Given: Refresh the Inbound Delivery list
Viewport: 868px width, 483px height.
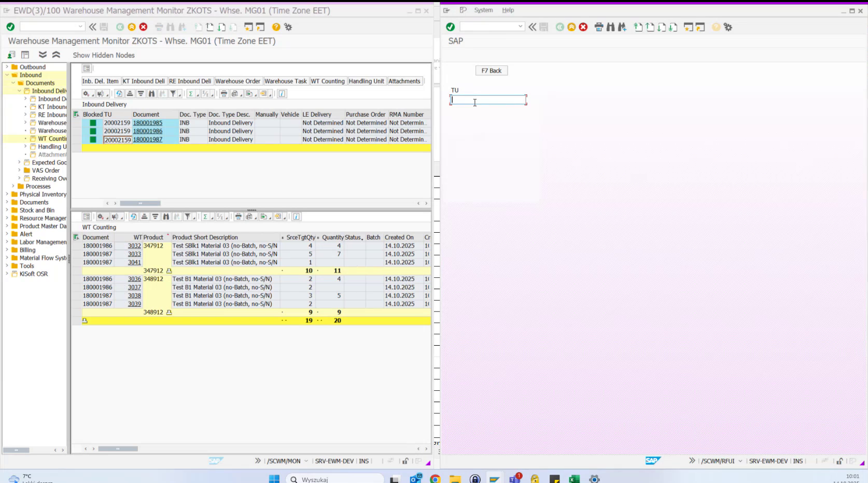Looking at the screenshot, I should click(x=119, y=94).
